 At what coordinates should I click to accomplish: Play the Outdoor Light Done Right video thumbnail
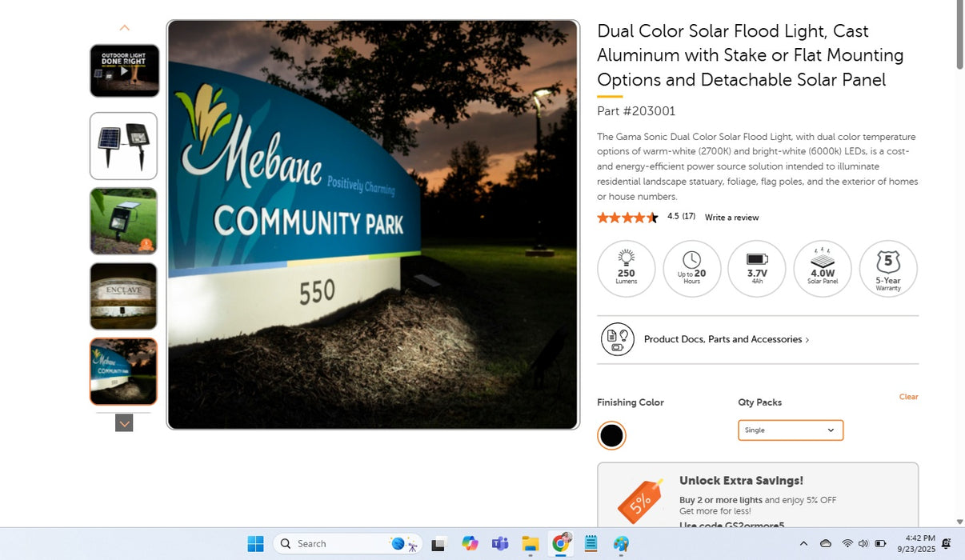coord(124,71)
